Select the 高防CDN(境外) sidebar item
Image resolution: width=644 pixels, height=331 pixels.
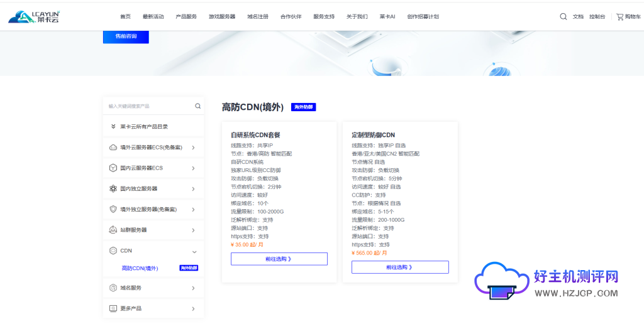[140, 268]
